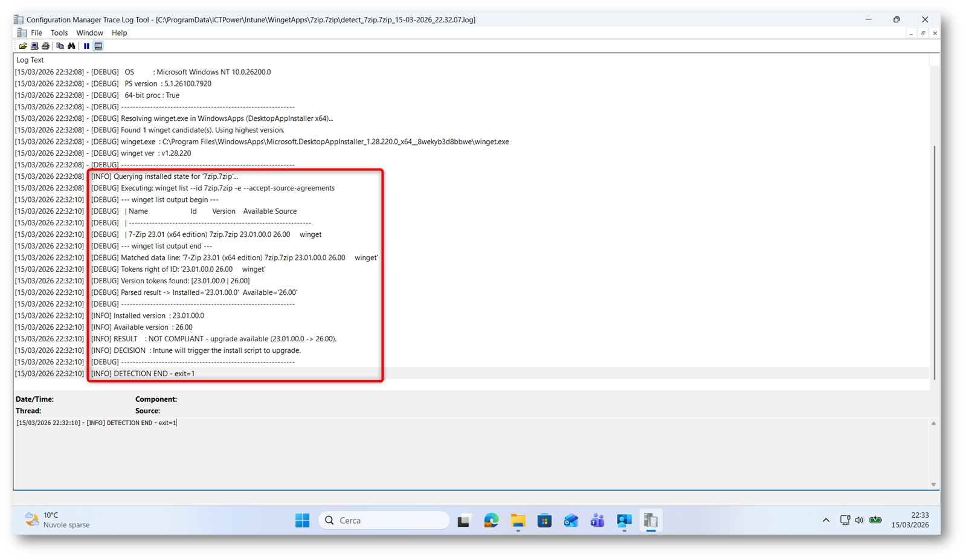Click the Trace Log Tool taskbar icon

tap(651, 520)
